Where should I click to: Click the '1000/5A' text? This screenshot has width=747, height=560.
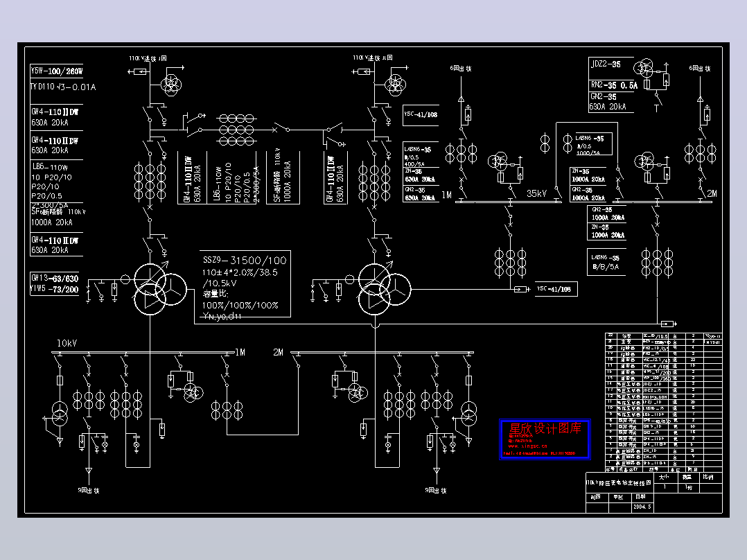pyautogui.click(x=588, y=153)
